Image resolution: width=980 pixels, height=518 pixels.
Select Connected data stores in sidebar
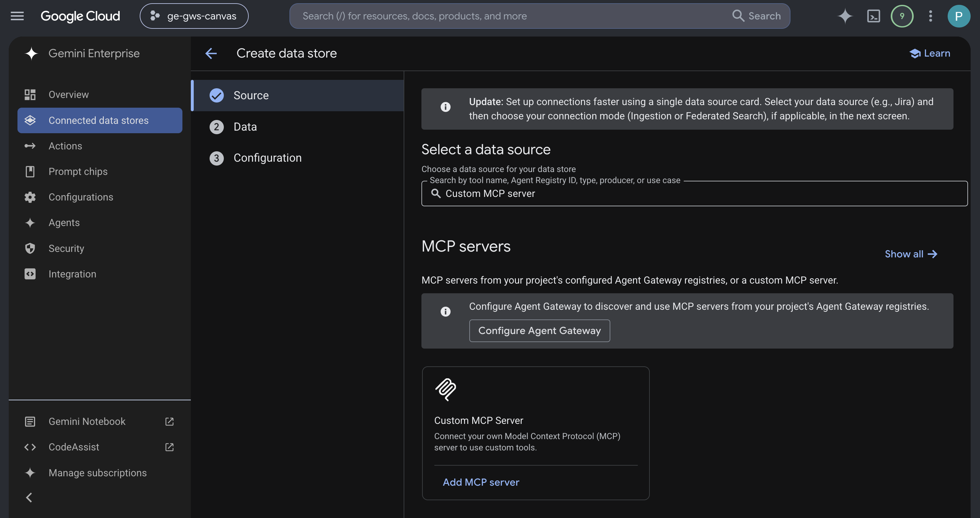point(100,120)
